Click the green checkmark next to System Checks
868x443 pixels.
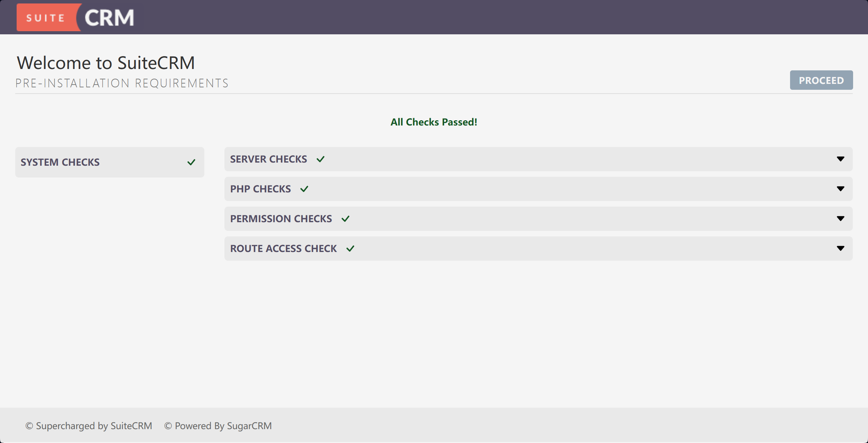tap(191, 162)
